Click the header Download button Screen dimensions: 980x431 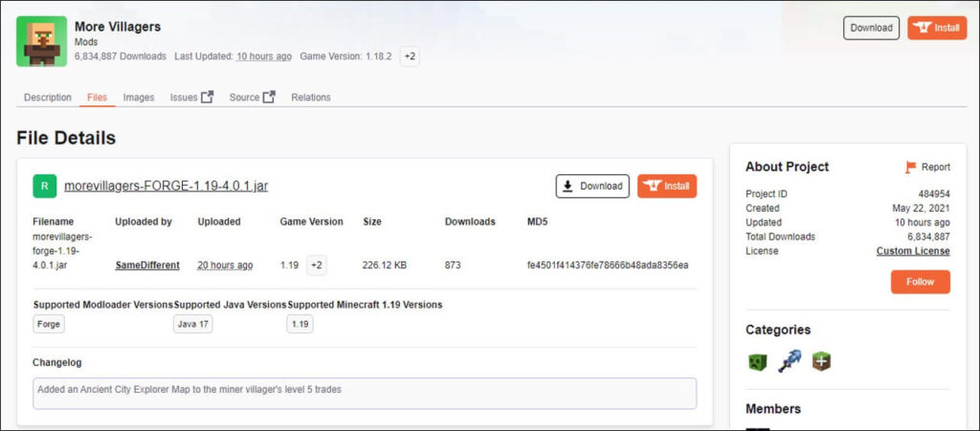point(871,28)
